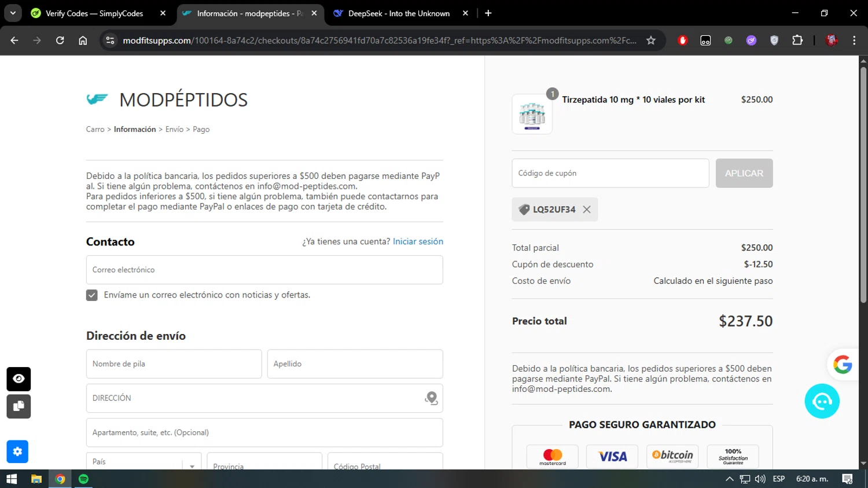Open the volume control in system tray
The width and height of the screenshot is (868, 488).
(x=760, y=479)
